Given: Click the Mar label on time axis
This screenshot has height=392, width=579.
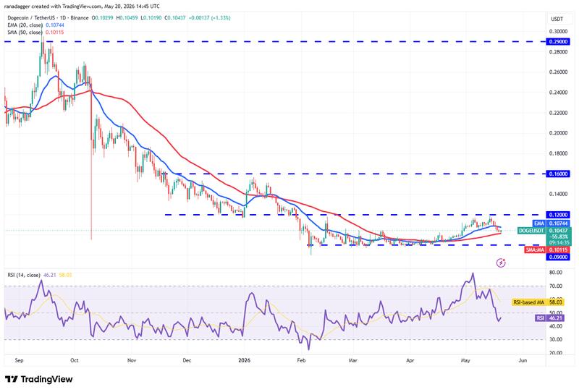Looking at the screenshot, I should point(353,360).
